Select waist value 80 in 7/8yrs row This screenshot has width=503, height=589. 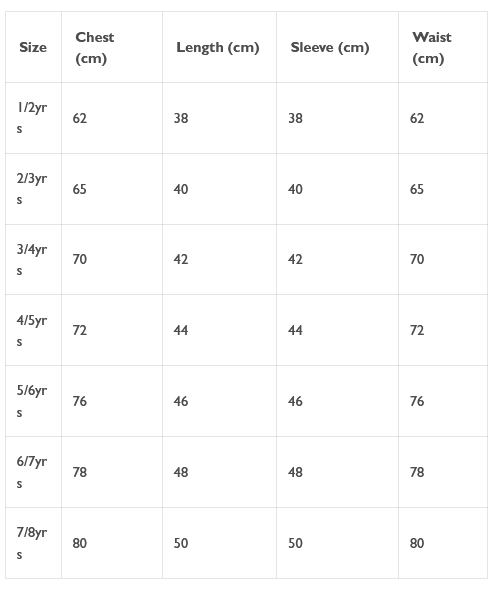(x=417, y=543)
